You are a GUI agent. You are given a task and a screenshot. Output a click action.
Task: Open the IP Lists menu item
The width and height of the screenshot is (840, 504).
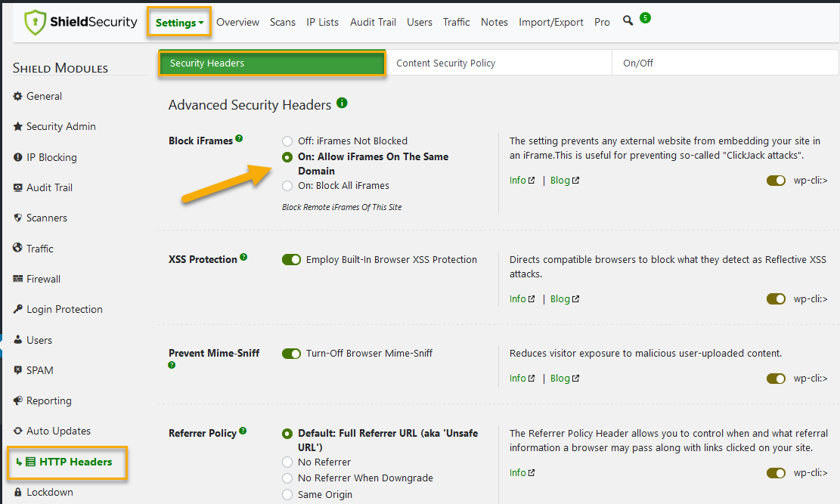[x=323, y=22]
